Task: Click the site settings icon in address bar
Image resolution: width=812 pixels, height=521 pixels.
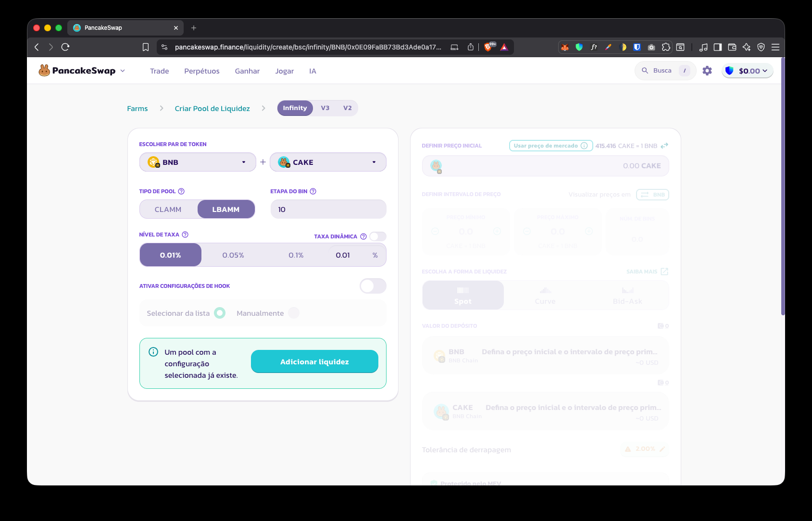Action: [164, 47]
